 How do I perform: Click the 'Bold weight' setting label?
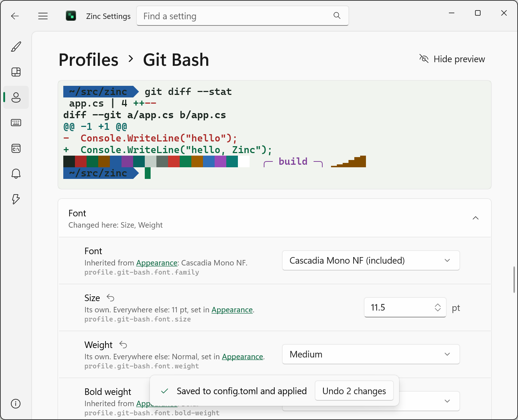108,392
